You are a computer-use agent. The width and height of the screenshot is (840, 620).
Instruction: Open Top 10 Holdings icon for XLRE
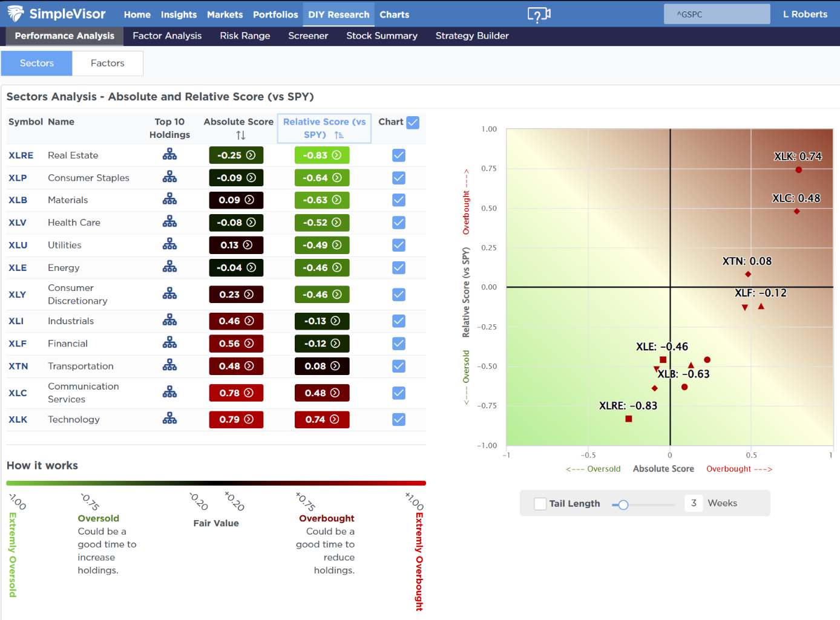pyautogui.click(x=169, y=155)
